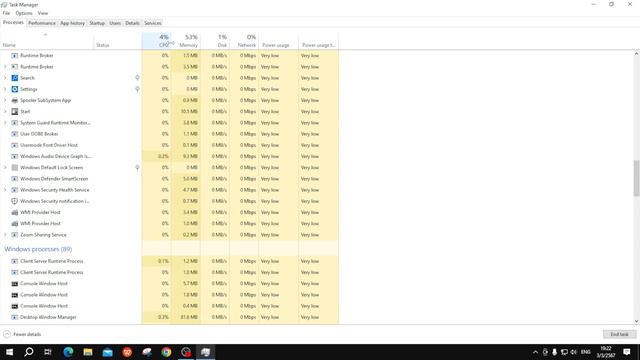Click the microphone icon in the system tray
The height and width of the screenshot is (360, 640).
coord(554,352)
